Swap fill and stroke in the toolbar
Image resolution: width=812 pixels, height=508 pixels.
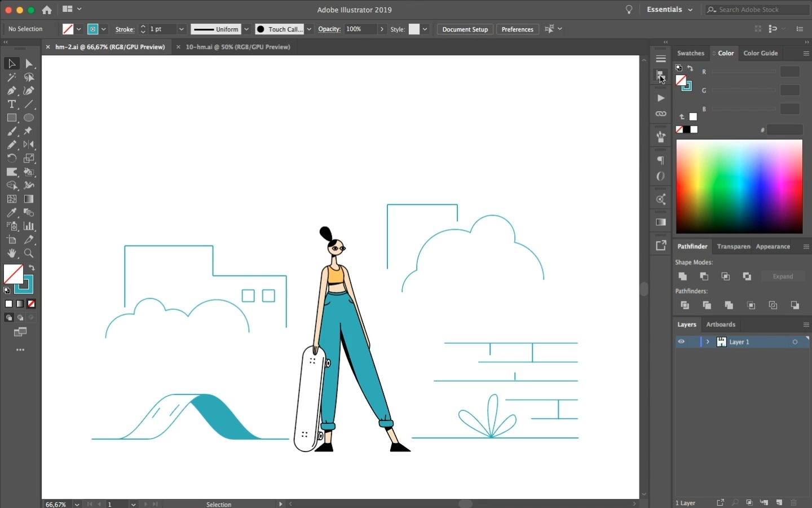click(32, 268)
